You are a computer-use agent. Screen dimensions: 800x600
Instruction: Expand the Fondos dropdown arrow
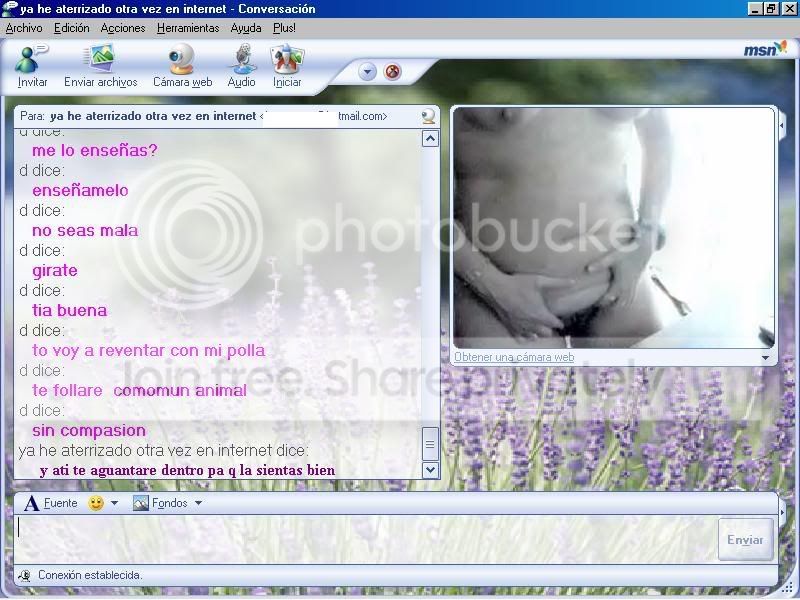click(198, 503)
